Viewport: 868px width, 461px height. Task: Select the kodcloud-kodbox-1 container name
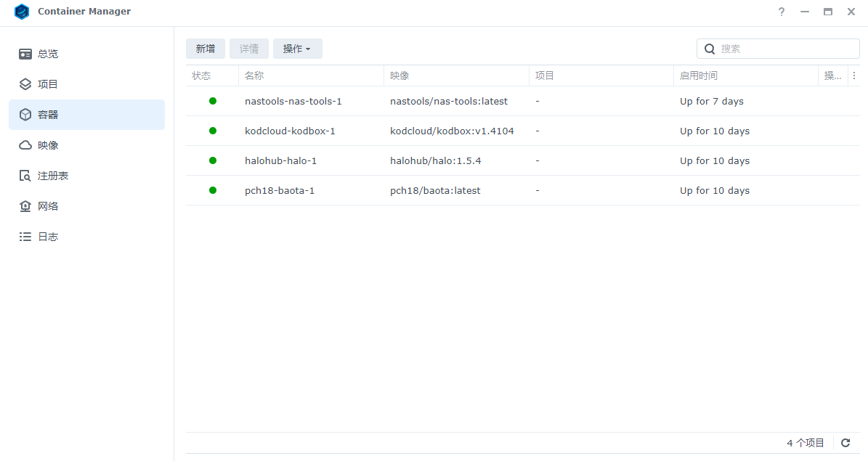pyautogui.click(x=290, y=131)
